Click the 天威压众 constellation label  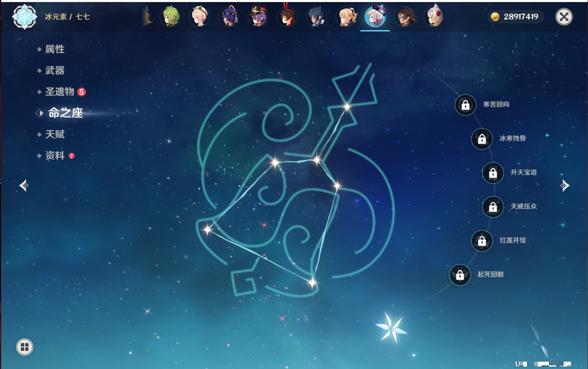pyautogui.click(x=524, y=206)
